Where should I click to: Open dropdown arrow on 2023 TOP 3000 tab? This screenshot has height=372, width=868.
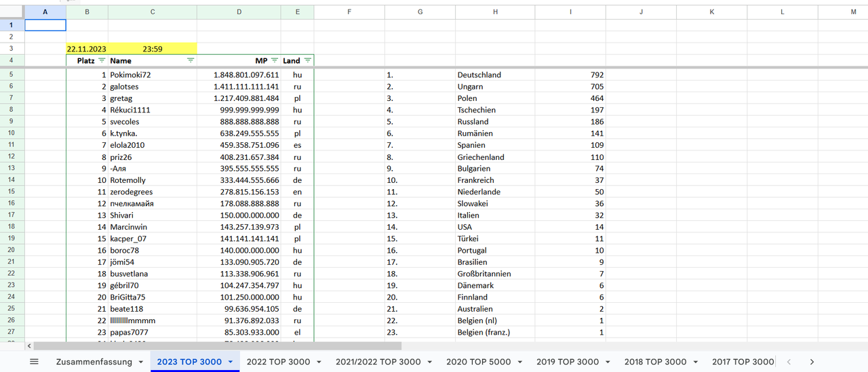[x=231, y=362]
